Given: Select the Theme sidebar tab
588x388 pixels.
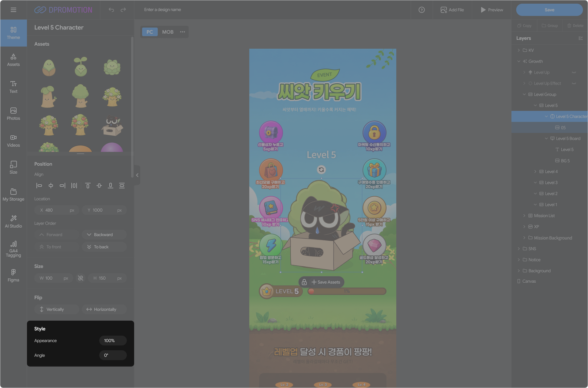Looking at the screenshot, I should (x=13, y=33).
